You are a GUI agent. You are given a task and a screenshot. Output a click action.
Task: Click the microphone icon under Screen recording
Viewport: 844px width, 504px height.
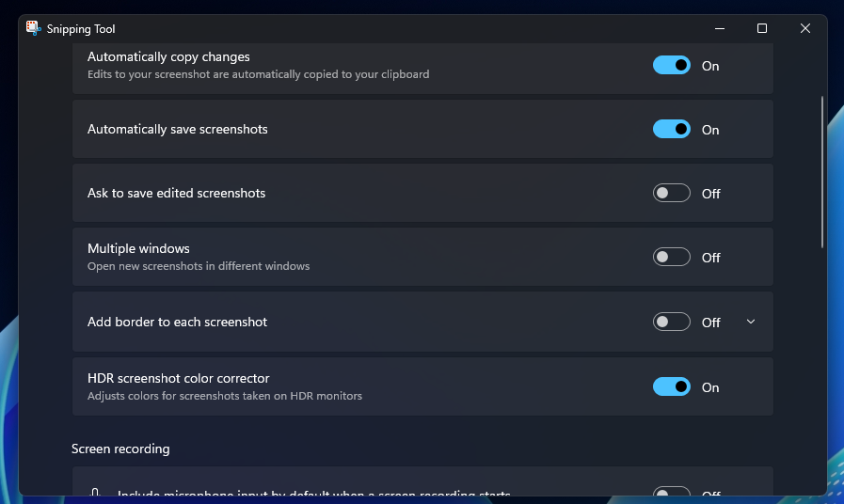tap(95, 492)
